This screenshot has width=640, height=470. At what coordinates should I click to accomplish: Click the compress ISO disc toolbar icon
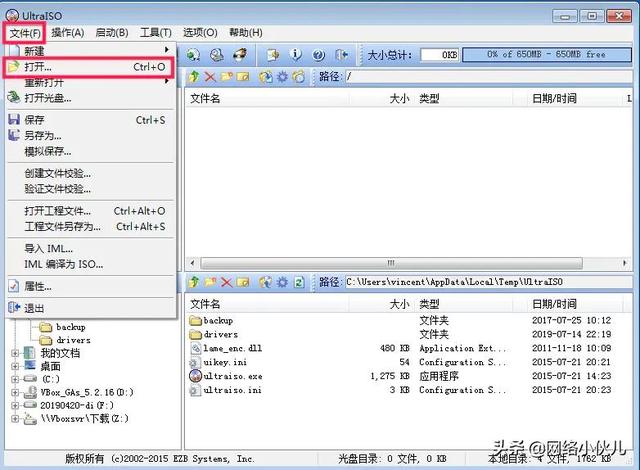(216, 55)
